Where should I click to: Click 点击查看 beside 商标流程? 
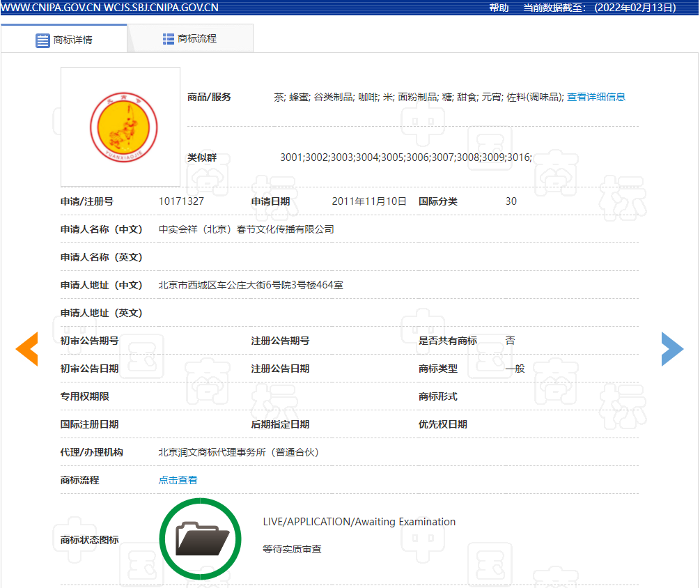[x=178, y=480]
